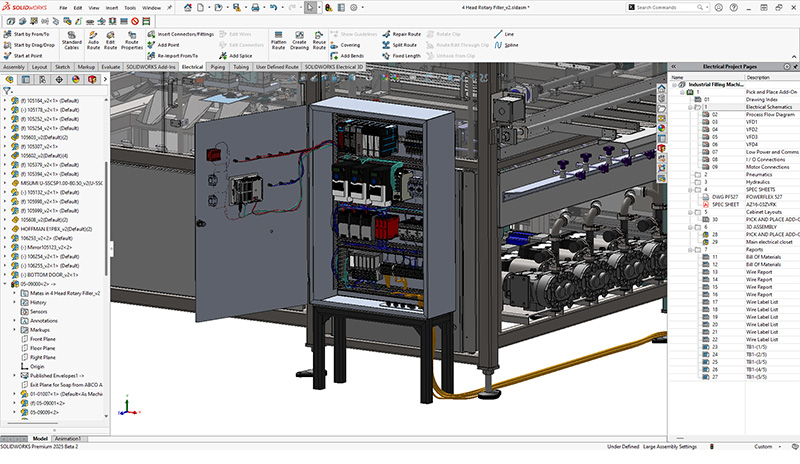The image size is (800, 464).
Task: Click Large Assembly Settings in the status bar
Action: (x=669, y=447)
